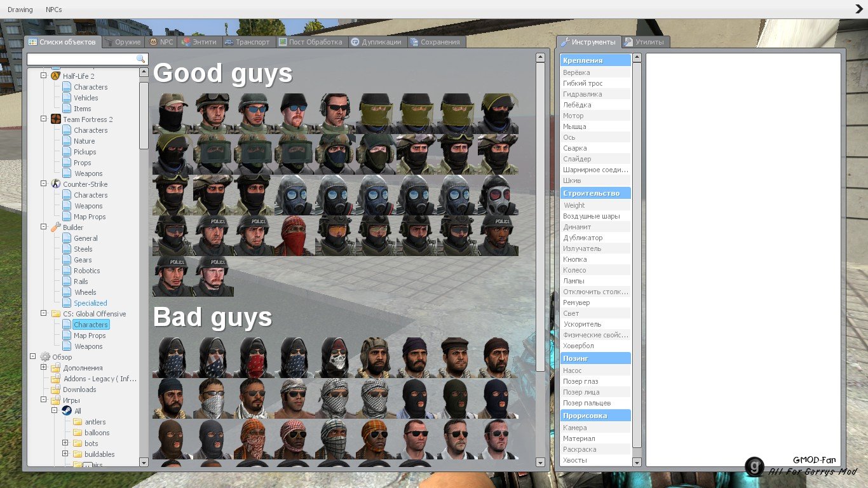
Task: Collapse the Half-Life 2 tree node
Action: (44, 76)
